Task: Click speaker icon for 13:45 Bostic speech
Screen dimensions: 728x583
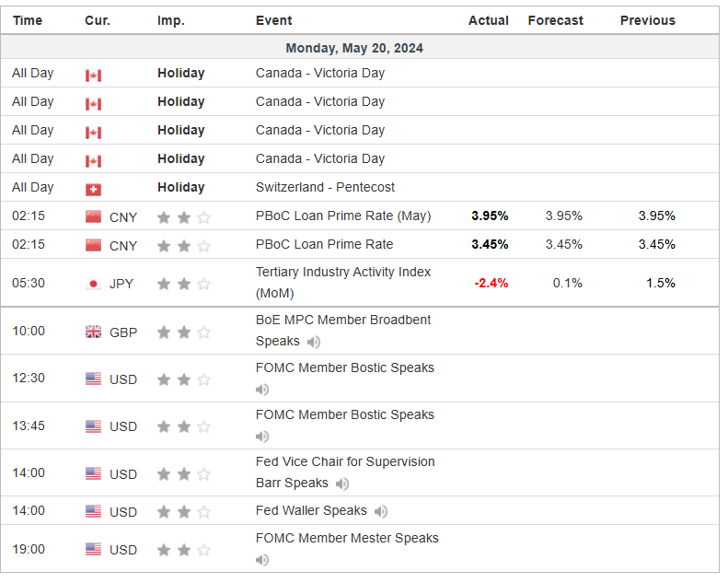Action: click(x=262, y=437)
